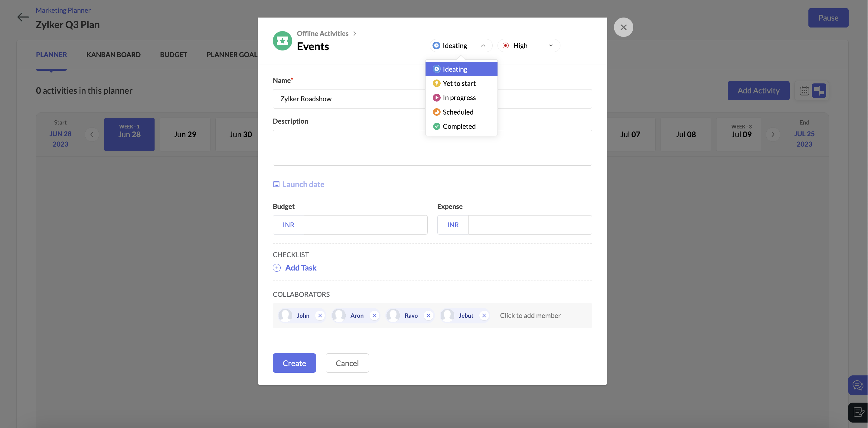
Task: Select Completed status from the list
Action: click(459, 126)
